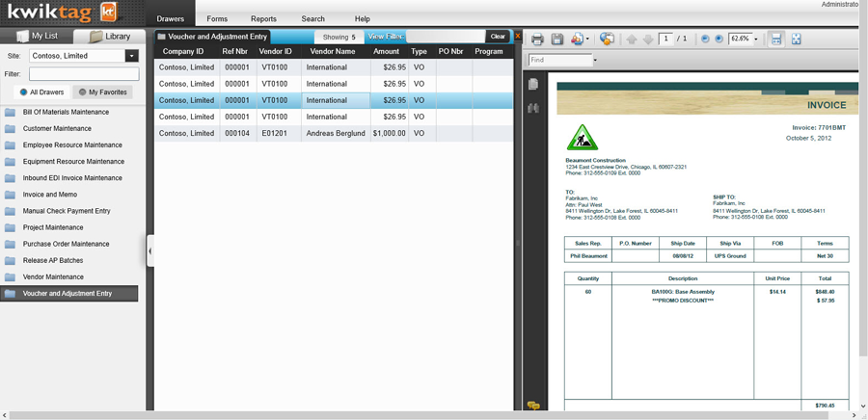Open the share/collaborate people icon
This screenshot has height=420, width=868.
click(577, 39)
